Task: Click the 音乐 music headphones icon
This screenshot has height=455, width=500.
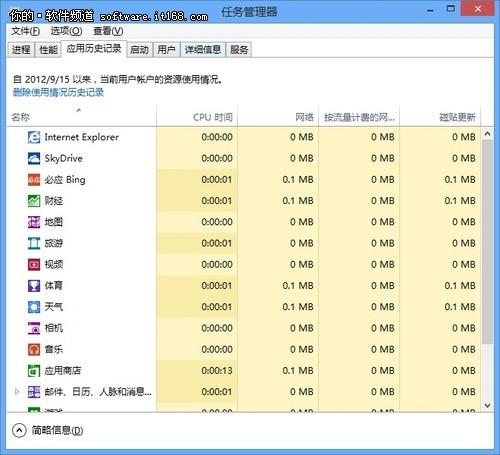Action: pos(34,349)
